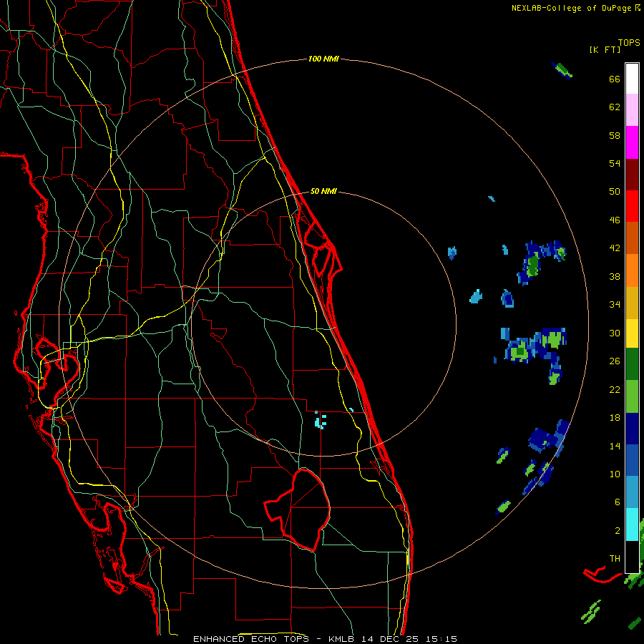Click the 50 NMI range ring label

click(323, 191)
